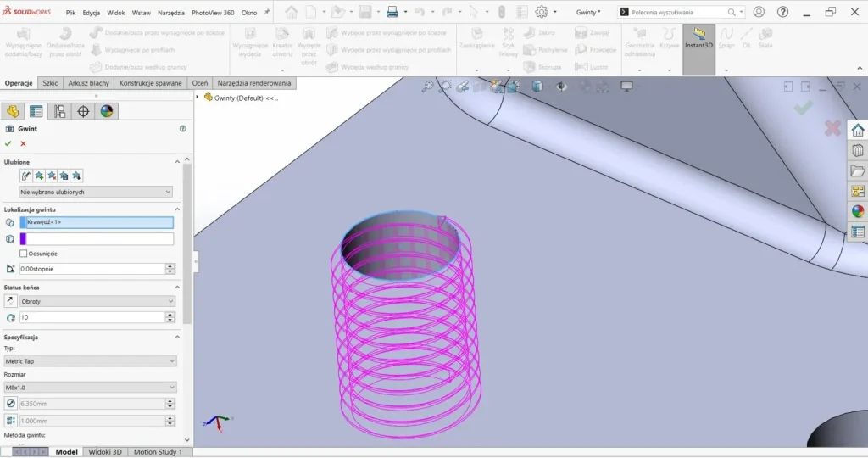Switch to the Konstrukcje spawane tab
The height and width of the screenshot is (458, 868).
pos(151,83)
